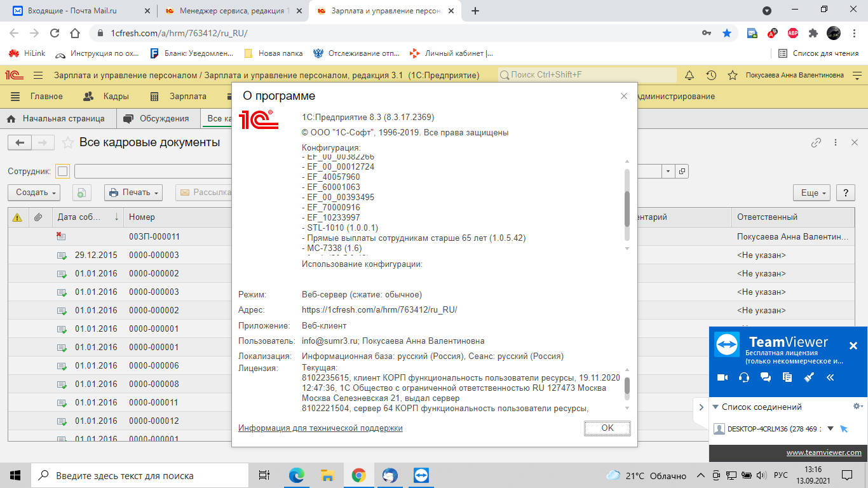This screenshot has width=868, height=488.
Task: Open the history clock icon in 1C header
Action: tap(711, 75)
